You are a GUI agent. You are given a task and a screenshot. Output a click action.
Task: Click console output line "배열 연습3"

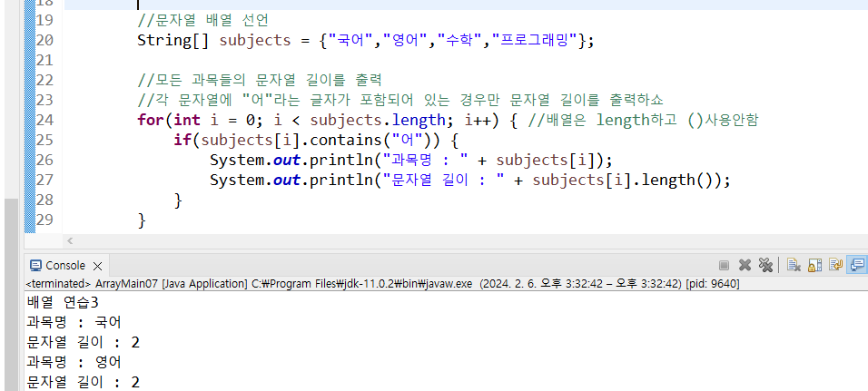point(63,302)
